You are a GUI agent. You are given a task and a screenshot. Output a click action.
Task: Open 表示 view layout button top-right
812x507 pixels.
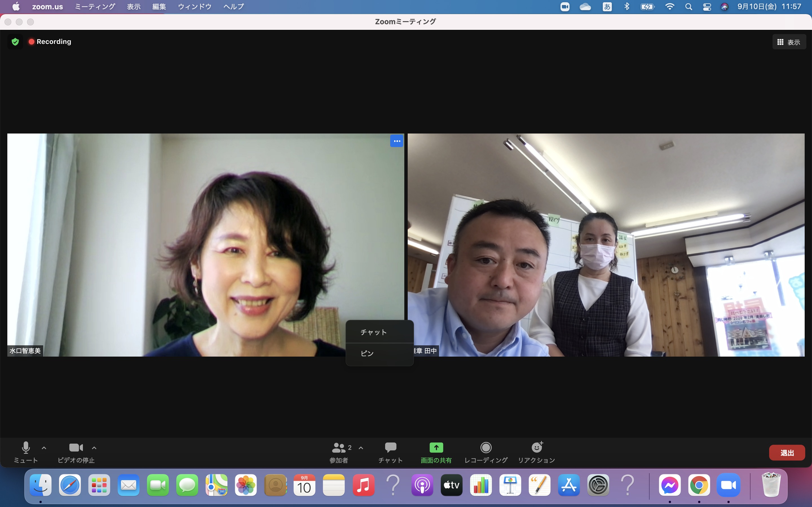(789, 42)
